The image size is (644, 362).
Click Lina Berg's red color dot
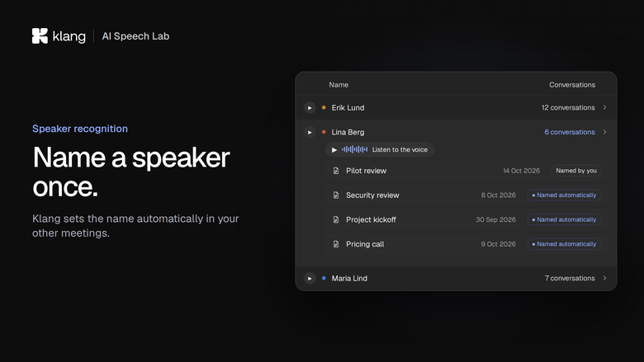click(x=324, y=132)
